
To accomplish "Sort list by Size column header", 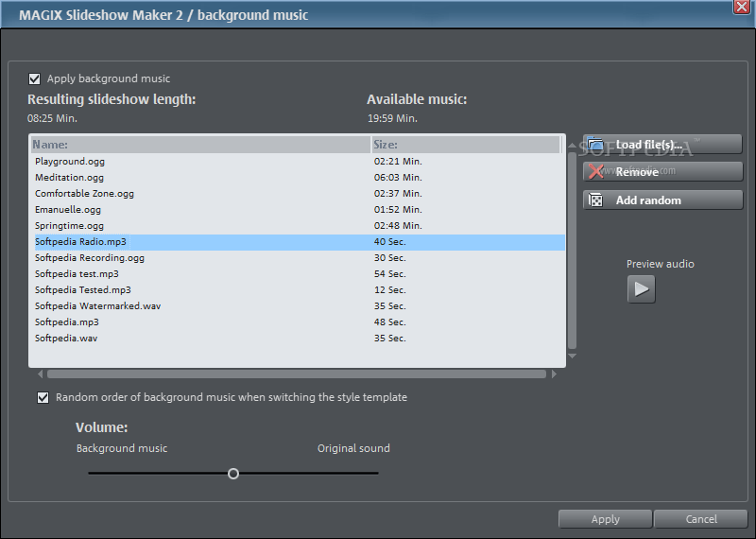I will pos(466,145).
